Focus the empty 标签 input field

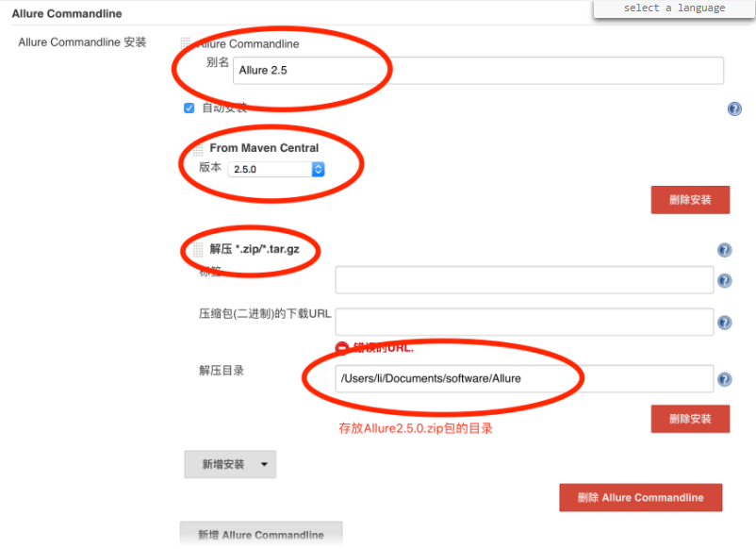click(x=524, y=280)
